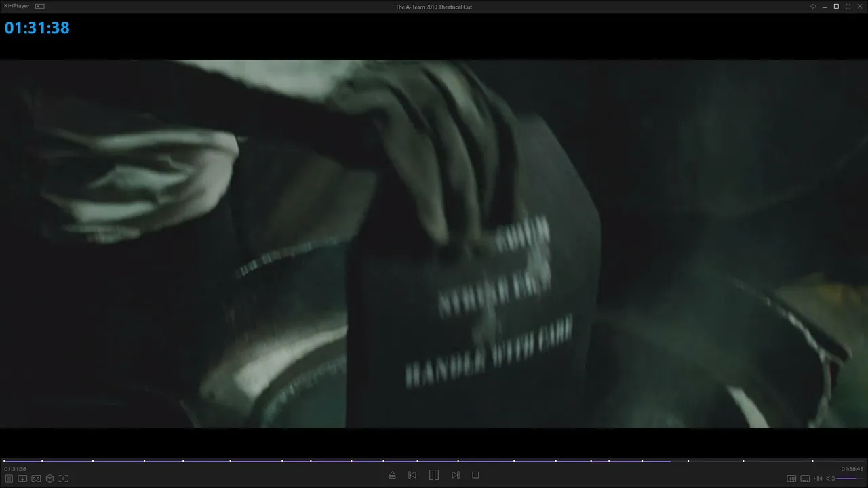Image resolution: width=868 pixels, height=488 pixels.
Task: Pin the player window on top
Action: 813,6
